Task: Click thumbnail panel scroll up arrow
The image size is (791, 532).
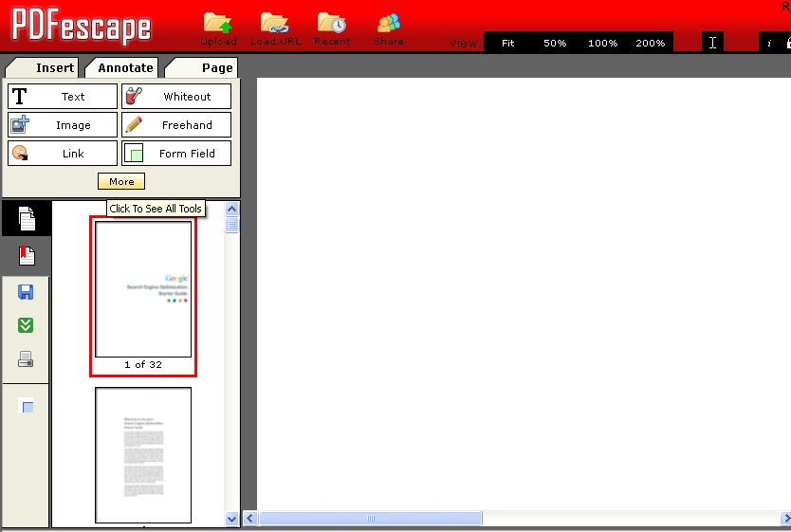Action: (232, 209)
